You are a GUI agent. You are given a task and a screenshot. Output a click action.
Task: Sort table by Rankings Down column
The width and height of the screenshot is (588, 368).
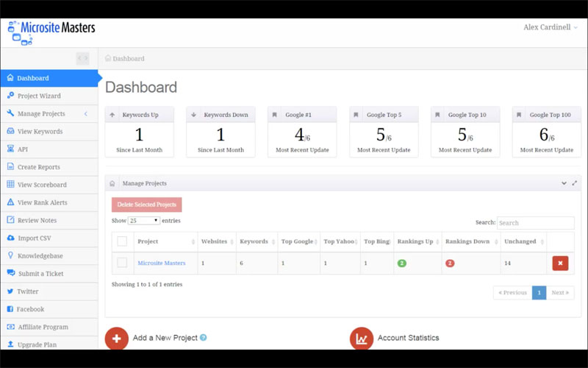(x=471, y=241)
